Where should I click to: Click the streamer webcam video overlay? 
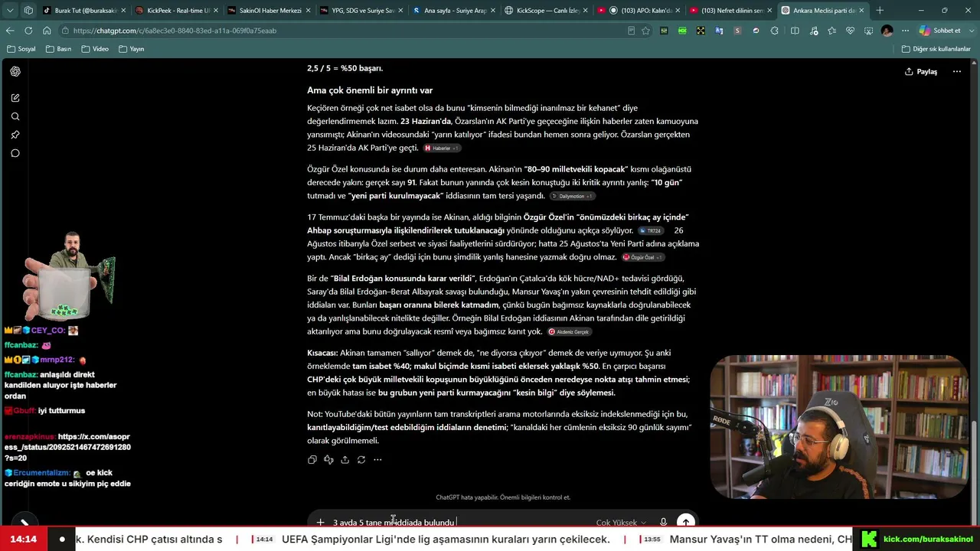point(838,426)
